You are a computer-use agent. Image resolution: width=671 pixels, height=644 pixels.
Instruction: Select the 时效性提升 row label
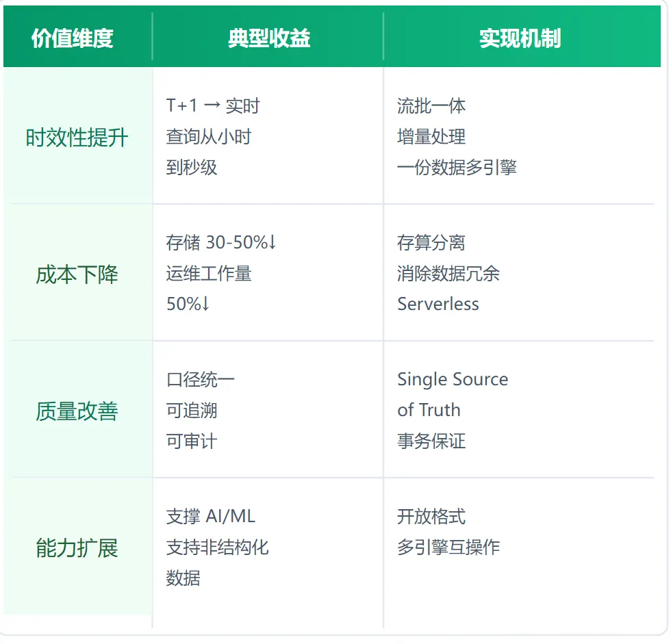pyautogui.click(x=77, y=138)
